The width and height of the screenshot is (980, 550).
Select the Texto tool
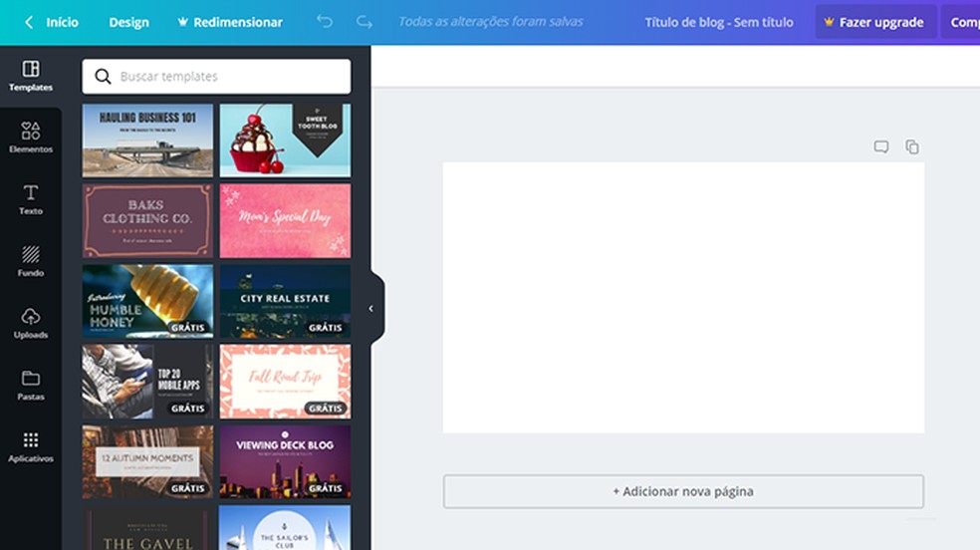pos(31,200)
